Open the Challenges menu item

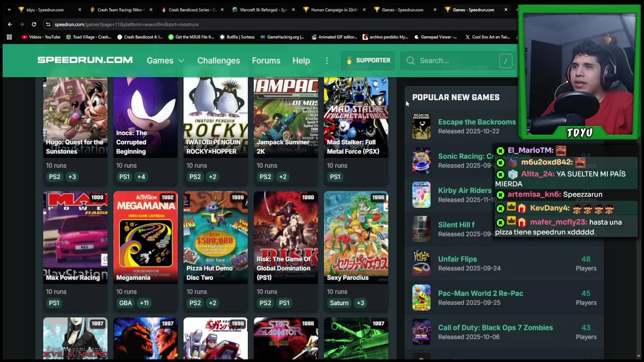218,60
